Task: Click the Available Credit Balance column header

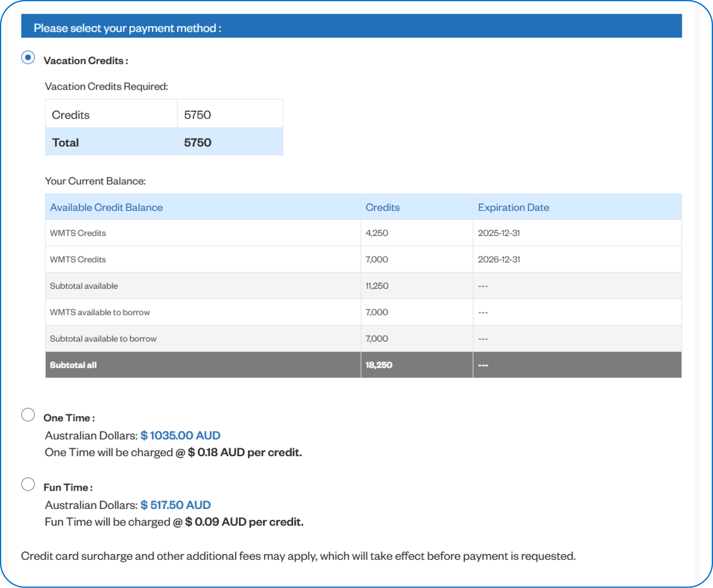Action: coord(106,207)
